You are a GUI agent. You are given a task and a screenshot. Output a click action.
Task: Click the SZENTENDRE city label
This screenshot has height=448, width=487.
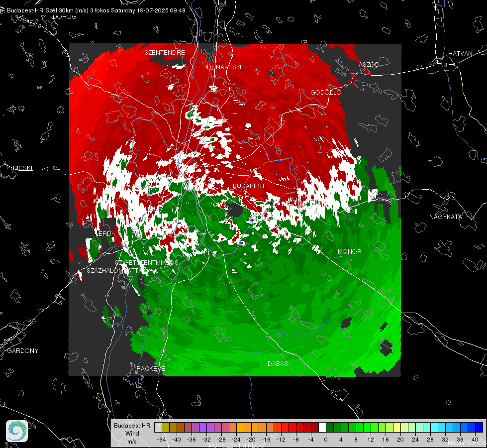click(x=165, y=53)
